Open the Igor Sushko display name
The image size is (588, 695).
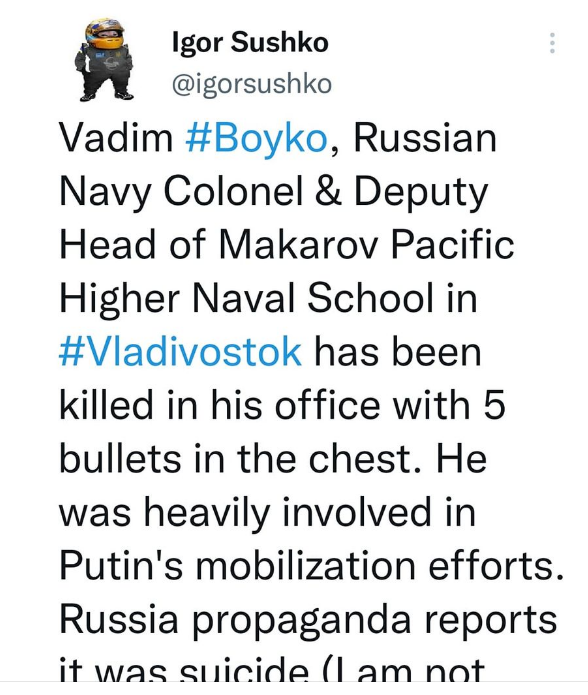coord(250,43)
